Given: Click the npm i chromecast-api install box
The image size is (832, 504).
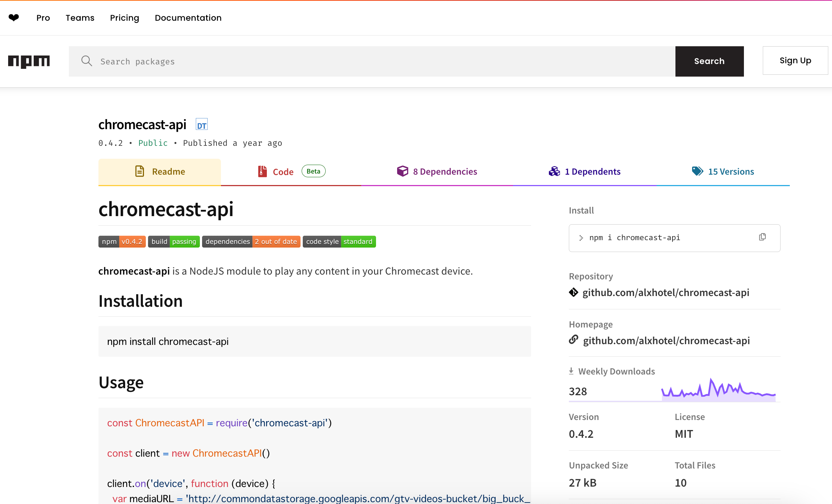Looking at the screenshot, I should point(674,238).
